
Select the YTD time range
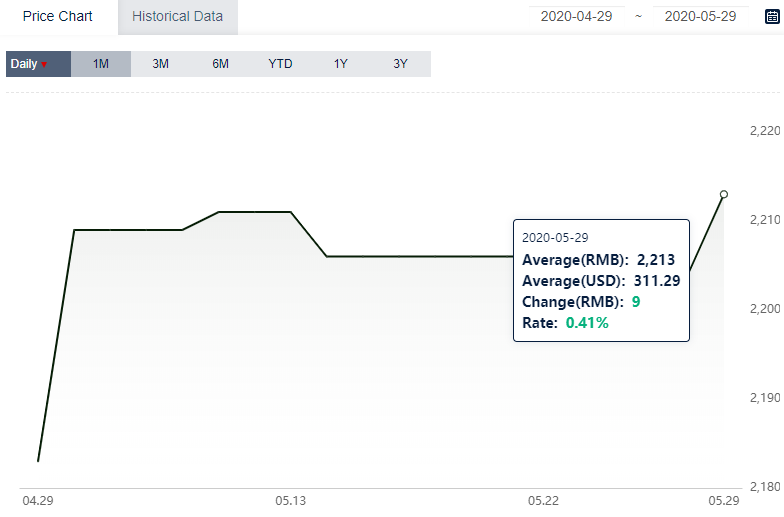(x=280, y=64)
